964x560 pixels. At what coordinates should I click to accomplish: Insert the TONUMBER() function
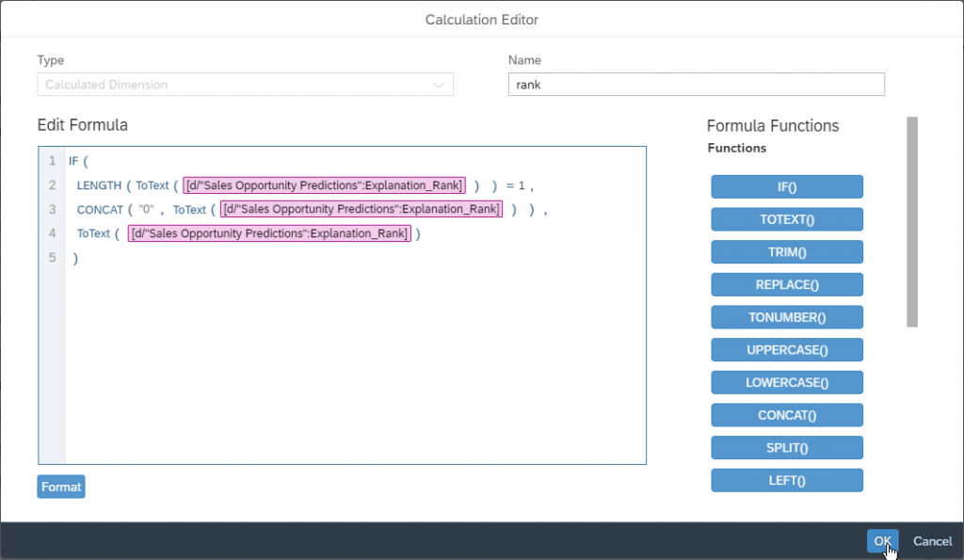pos(787,317)
